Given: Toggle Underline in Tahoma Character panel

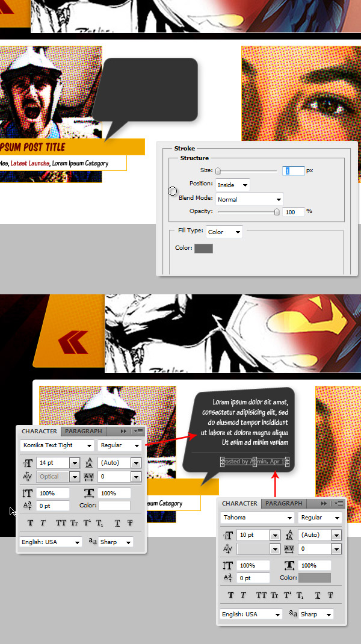Looking at the screenshot, I should (318, 595).
